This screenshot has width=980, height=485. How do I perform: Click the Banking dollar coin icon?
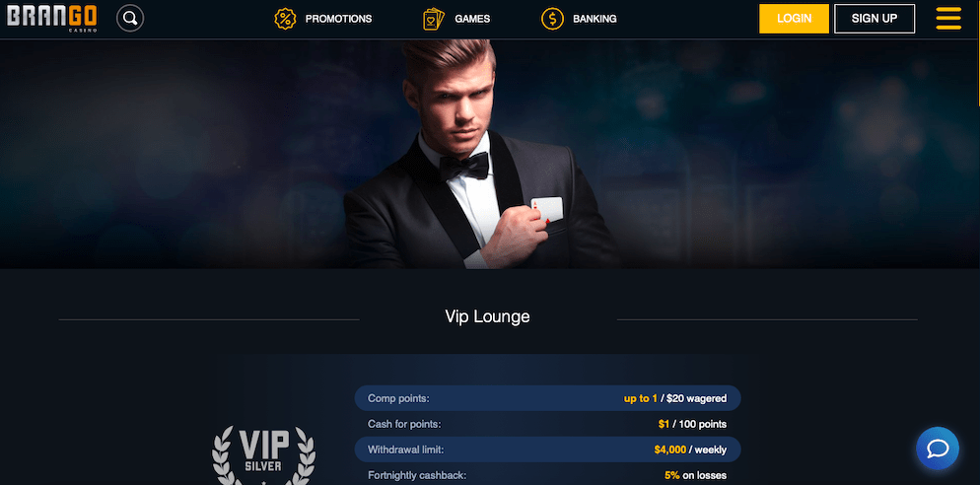[x=552, y=19]
